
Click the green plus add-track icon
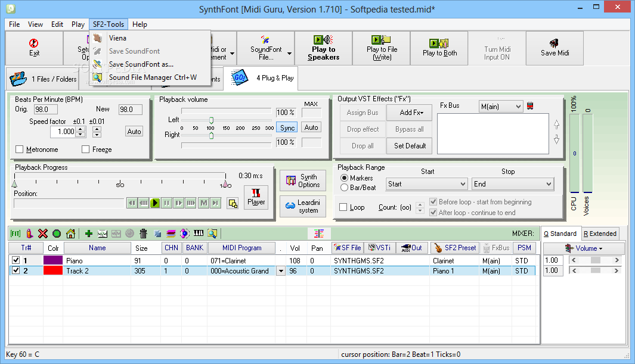tap(89, 234)
